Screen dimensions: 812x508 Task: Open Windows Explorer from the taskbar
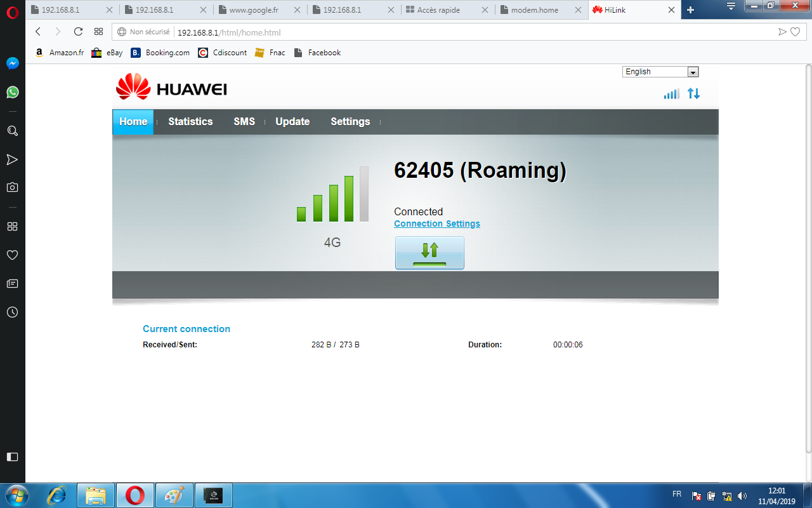click(96, 495)
